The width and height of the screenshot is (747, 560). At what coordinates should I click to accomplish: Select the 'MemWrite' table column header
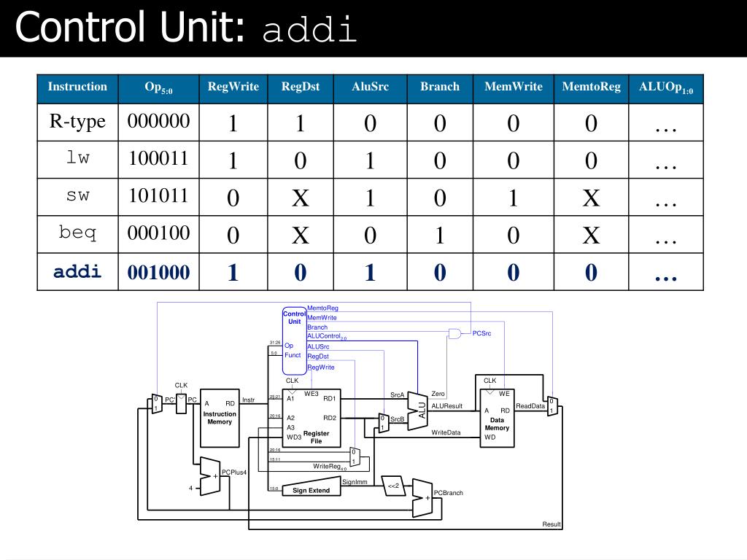coord(514,89)
